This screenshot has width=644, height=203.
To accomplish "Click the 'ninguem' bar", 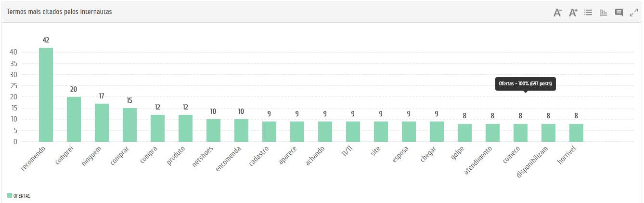I will 102,122.
